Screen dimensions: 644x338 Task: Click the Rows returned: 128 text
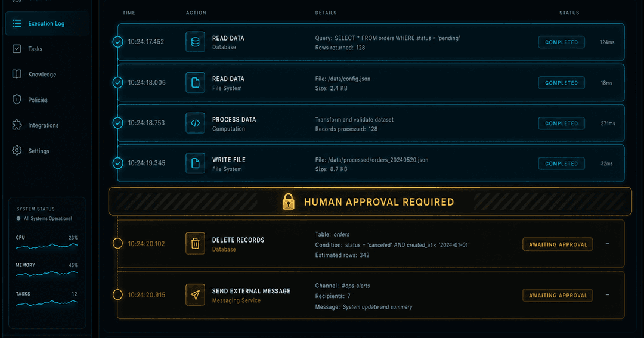[x=340, y=48]
